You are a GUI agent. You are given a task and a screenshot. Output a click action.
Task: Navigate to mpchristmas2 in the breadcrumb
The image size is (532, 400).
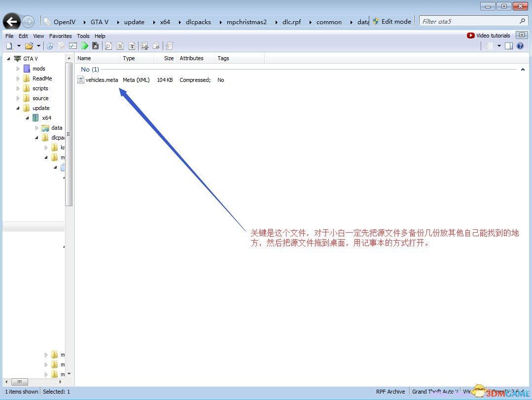point(247,22)
